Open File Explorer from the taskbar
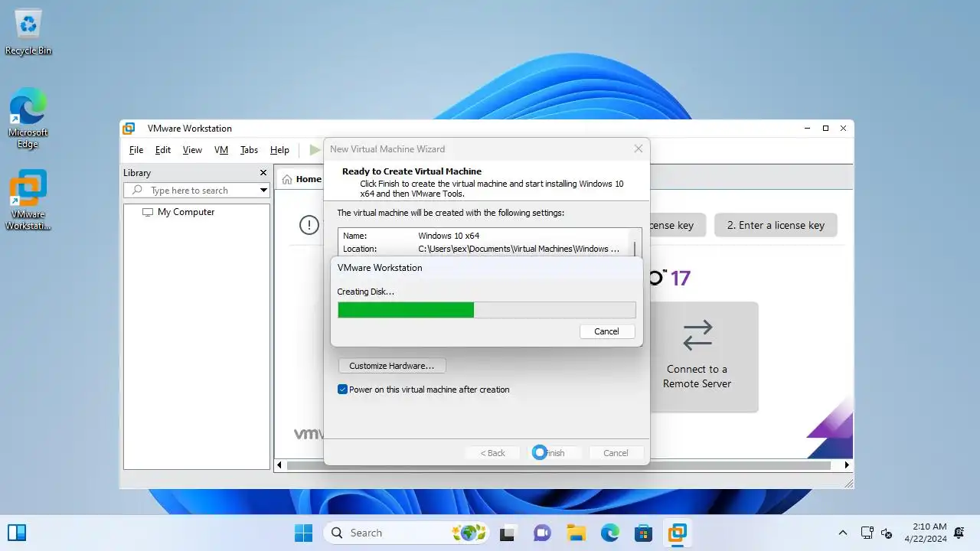 [x=576, y=533]
